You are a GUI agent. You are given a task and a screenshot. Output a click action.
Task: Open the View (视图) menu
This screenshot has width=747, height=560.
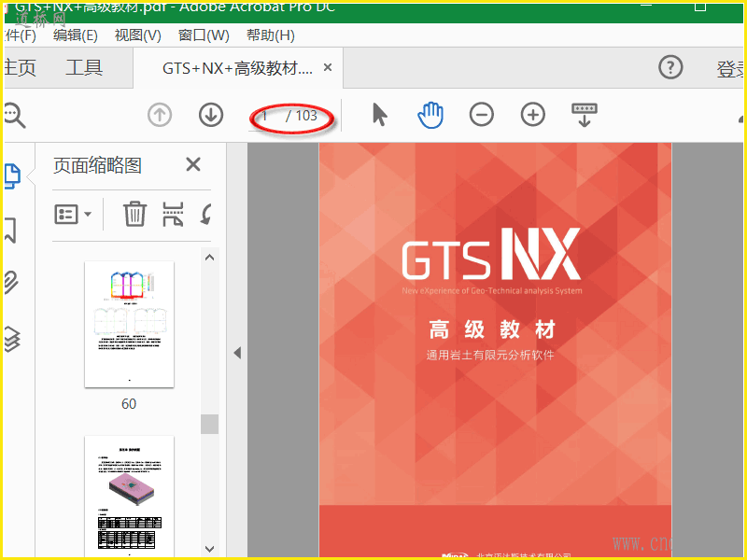(x=137, y=35)
